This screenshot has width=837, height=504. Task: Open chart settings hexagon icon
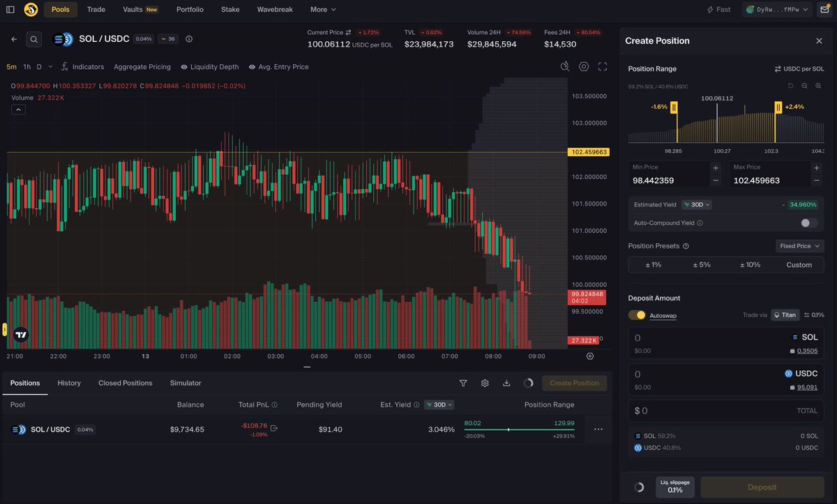pos(584,67)
